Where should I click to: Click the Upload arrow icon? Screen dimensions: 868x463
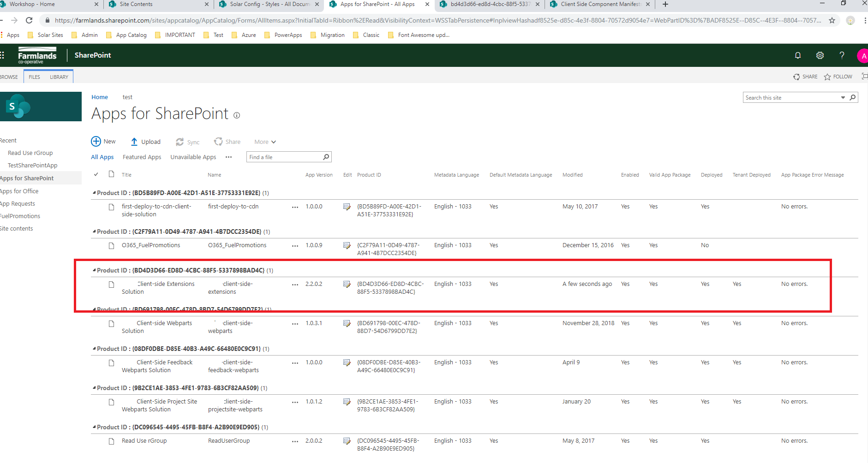point(134,142)
